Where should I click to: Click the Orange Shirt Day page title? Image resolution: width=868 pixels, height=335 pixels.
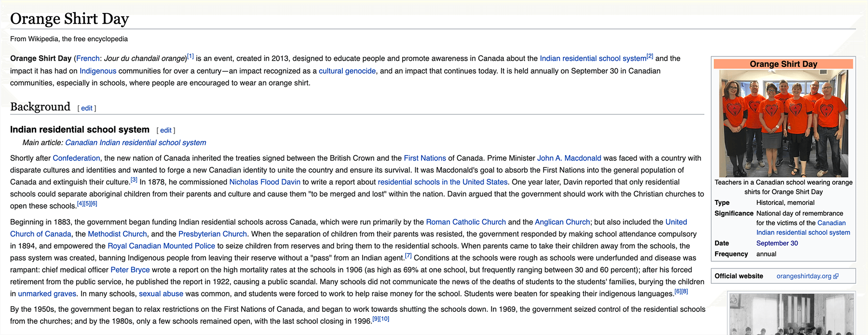[x=69, y=19]
